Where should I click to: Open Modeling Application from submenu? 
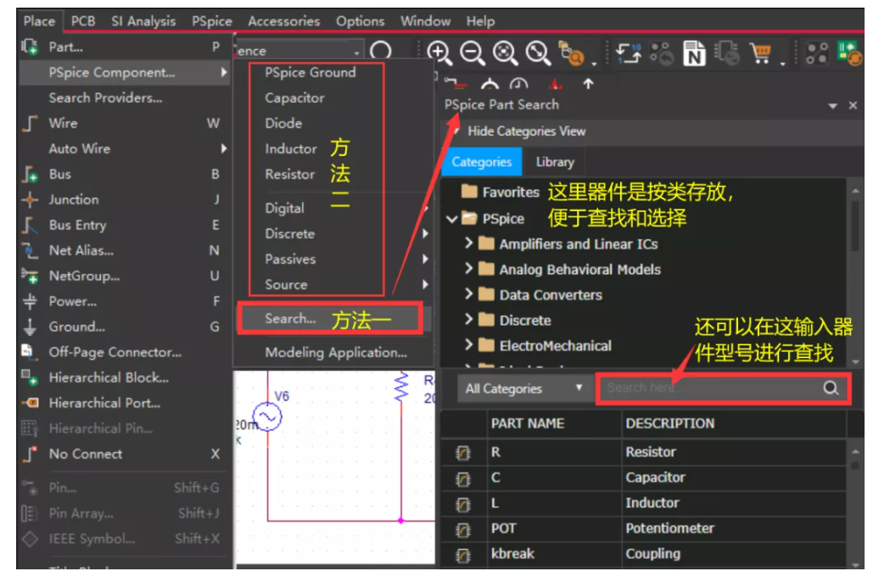[x=335, y=352]
